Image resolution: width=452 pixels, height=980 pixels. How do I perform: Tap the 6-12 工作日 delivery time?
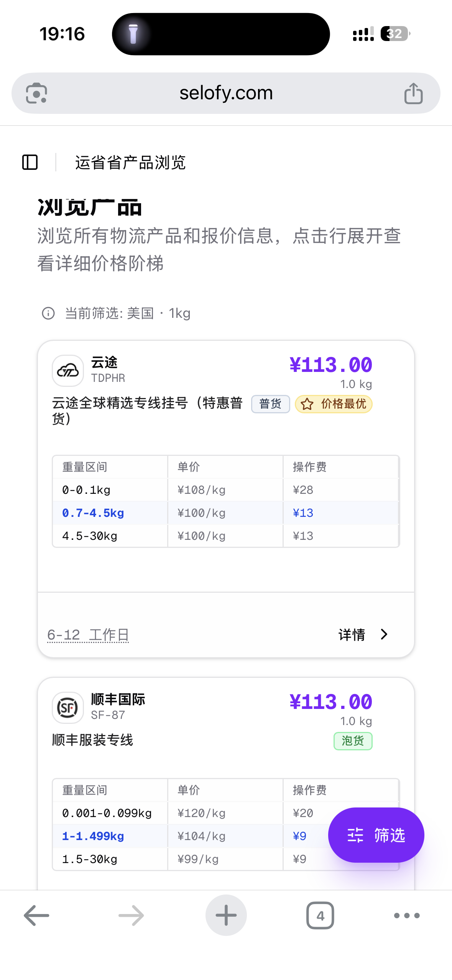[x=88, y=635]
